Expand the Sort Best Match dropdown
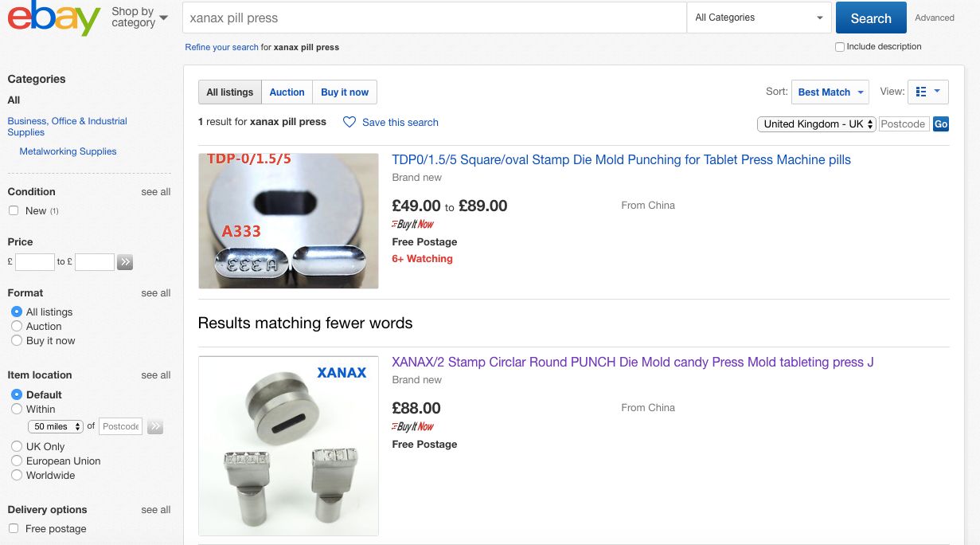Screen dimensions: 980x545 (x=830, y=92)
